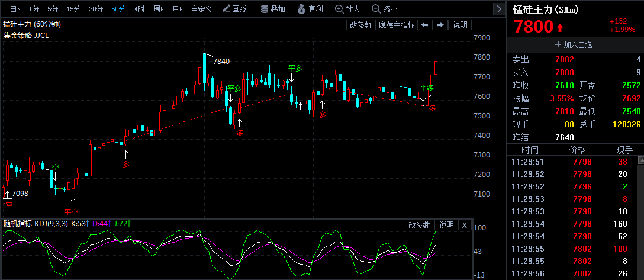
Task: Click the last price 7800
Action: pos(533,27)
